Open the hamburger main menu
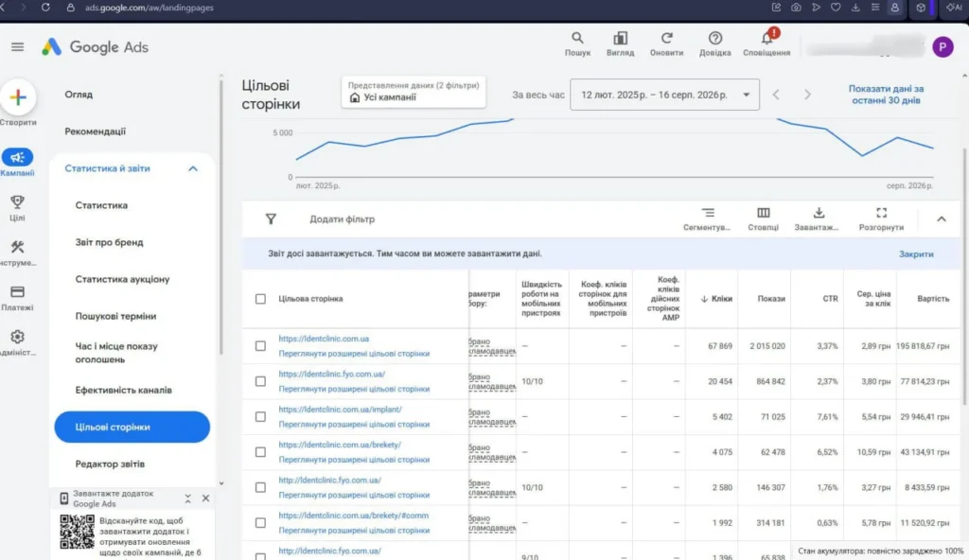Viewport: 969px width, 560px height. (x=17, y=47)
